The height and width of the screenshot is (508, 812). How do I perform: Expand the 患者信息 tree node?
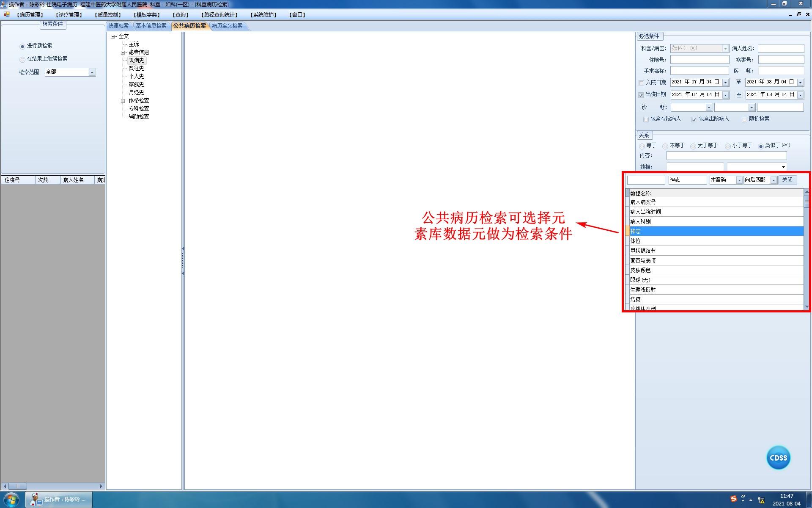(x=123, y=52)
